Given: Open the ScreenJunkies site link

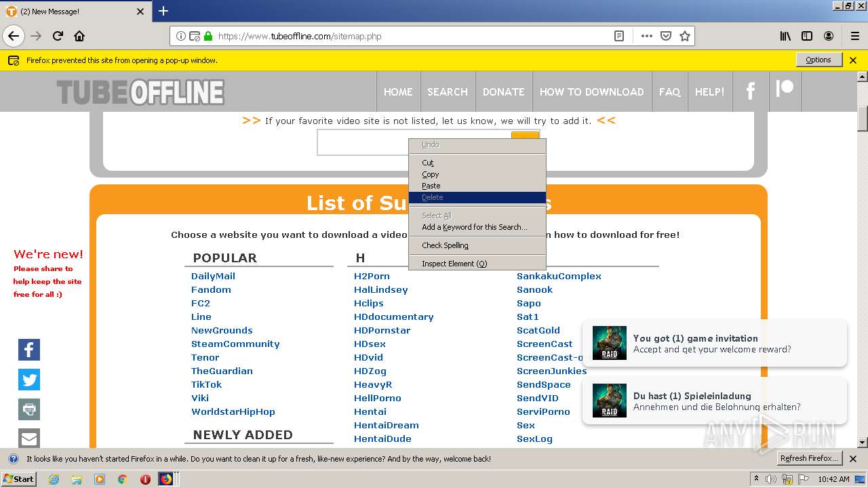Looking at the screenshot, I should (x=551, y=371).
